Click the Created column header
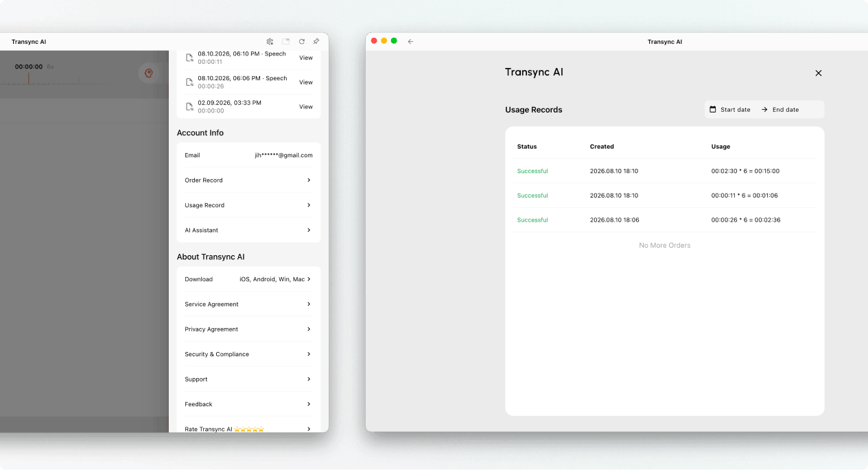This screenshot has width=868, height=470. click(x=602, y=147)
